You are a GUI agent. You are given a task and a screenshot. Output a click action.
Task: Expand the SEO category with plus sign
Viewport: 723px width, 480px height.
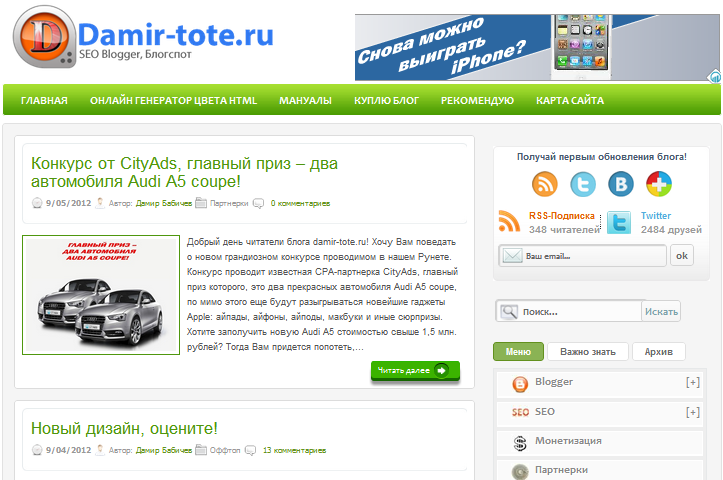pyautogui.click(x=692, y=412)
